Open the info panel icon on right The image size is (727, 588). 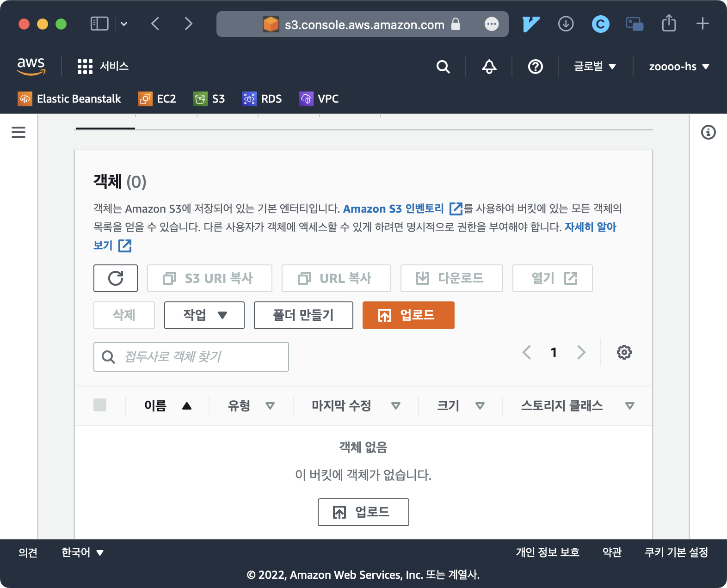point(708,132)
